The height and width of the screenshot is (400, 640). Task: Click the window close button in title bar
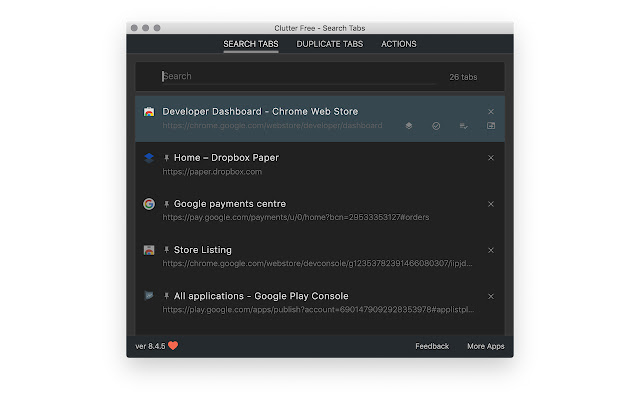[134, 28]
